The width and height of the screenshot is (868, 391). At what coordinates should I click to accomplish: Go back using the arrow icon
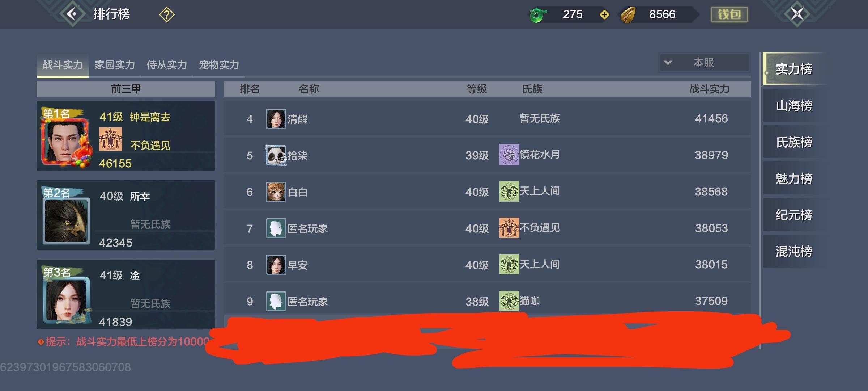[73, 14]
